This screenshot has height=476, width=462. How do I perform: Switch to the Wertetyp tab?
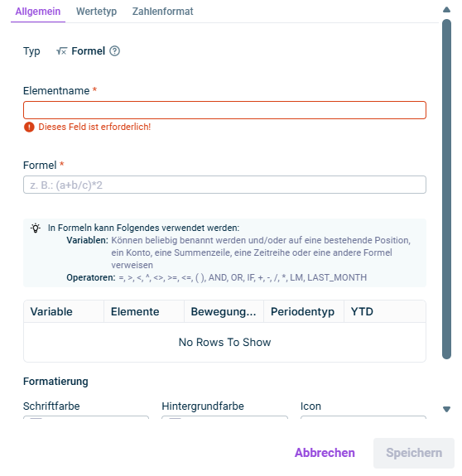[x=96, y=12]
